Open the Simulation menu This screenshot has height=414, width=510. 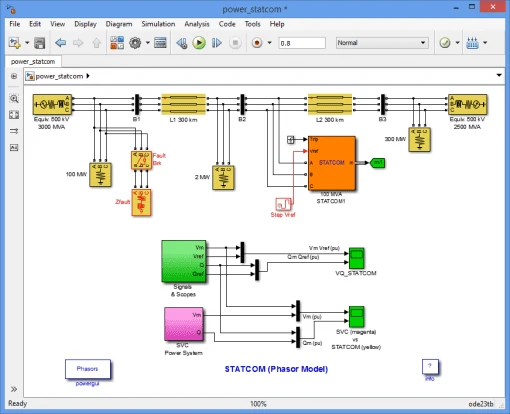tap(158, 24)
